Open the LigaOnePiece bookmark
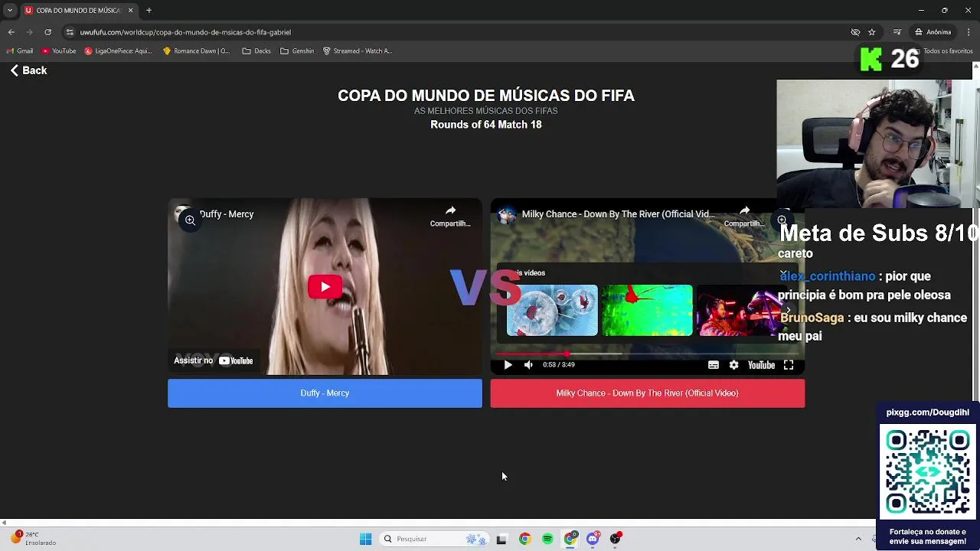 (119, 51)
